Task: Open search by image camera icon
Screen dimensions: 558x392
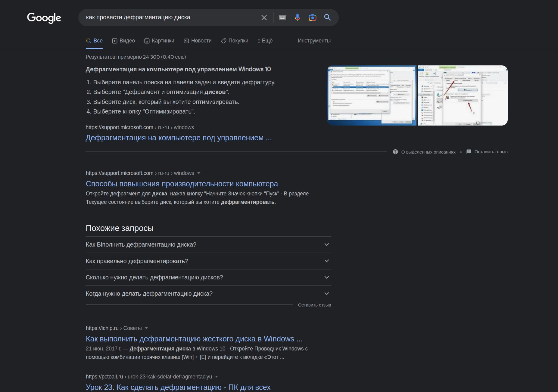Action: [x=313, y=17]
